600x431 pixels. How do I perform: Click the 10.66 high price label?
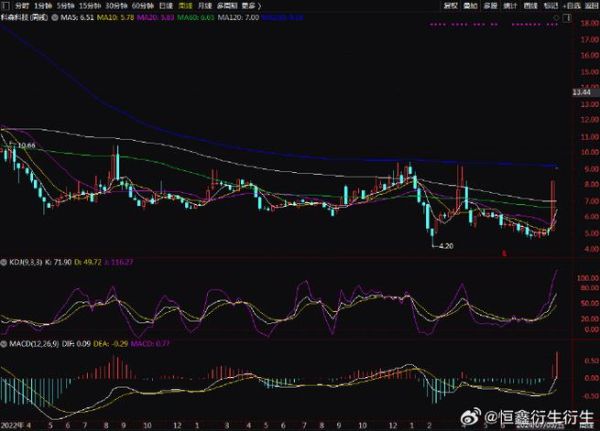coord(26,145)
